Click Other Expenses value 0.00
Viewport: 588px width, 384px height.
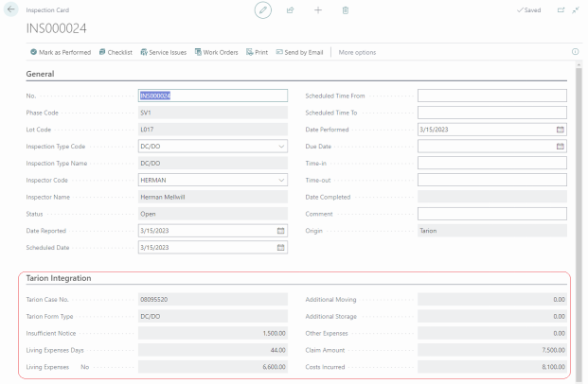[x=492, y=333]
